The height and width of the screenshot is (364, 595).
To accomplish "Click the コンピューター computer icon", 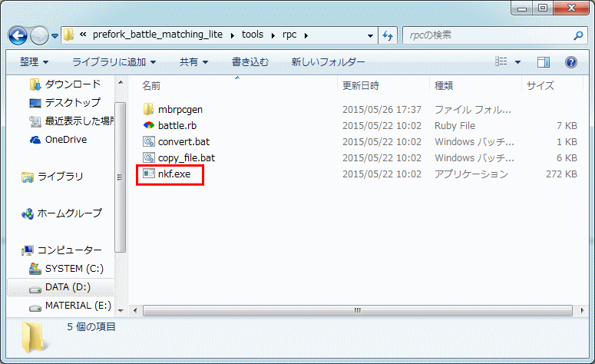I will (28, 250).
